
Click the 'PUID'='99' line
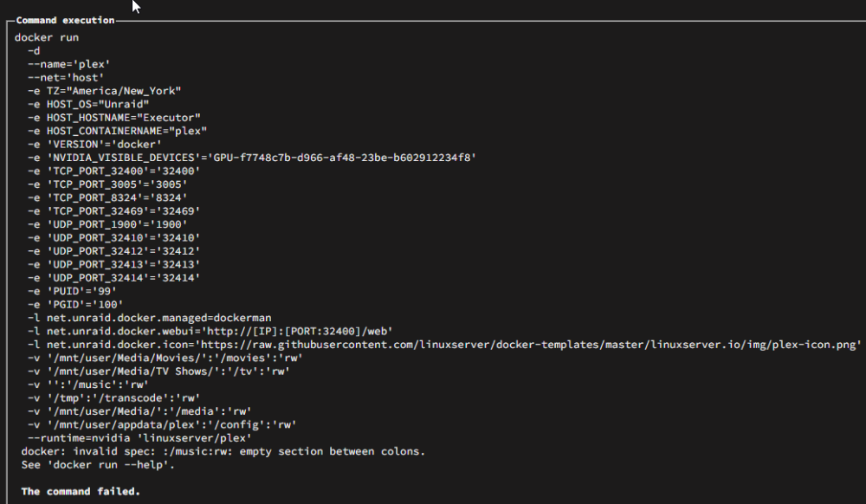click(73, 292)
